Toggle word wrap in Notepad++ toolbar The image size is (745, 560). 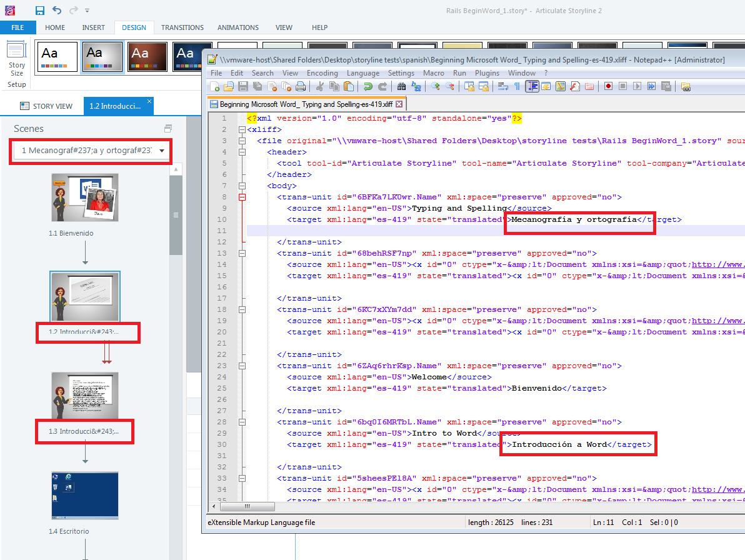coord(504,86)
